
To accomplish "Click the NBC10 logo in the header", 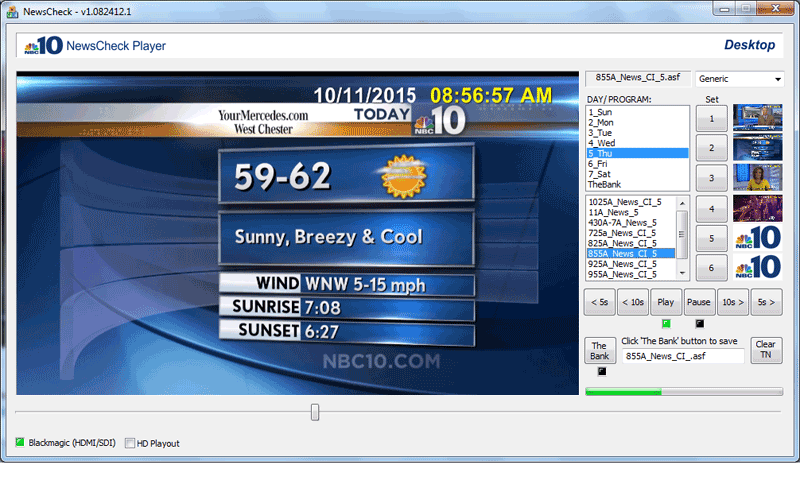I will [x=43, y=45].
